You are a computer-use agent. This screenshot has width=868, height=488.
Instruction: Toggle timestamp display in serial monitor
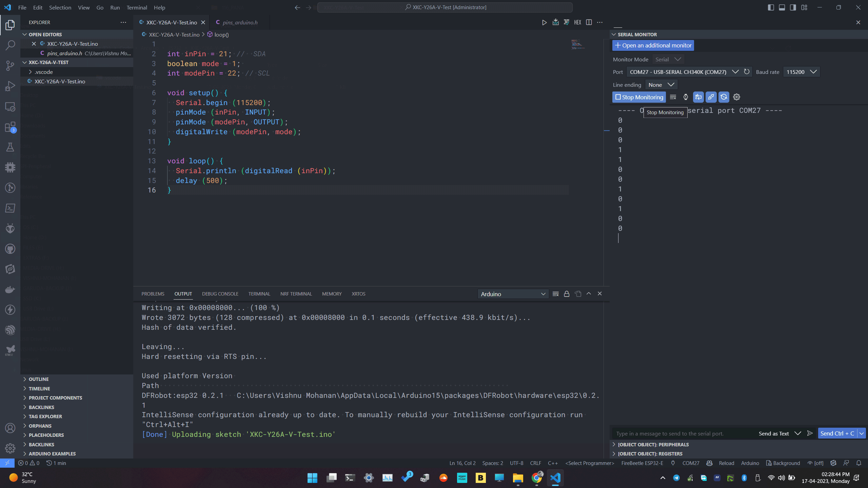tap(686, 97)
